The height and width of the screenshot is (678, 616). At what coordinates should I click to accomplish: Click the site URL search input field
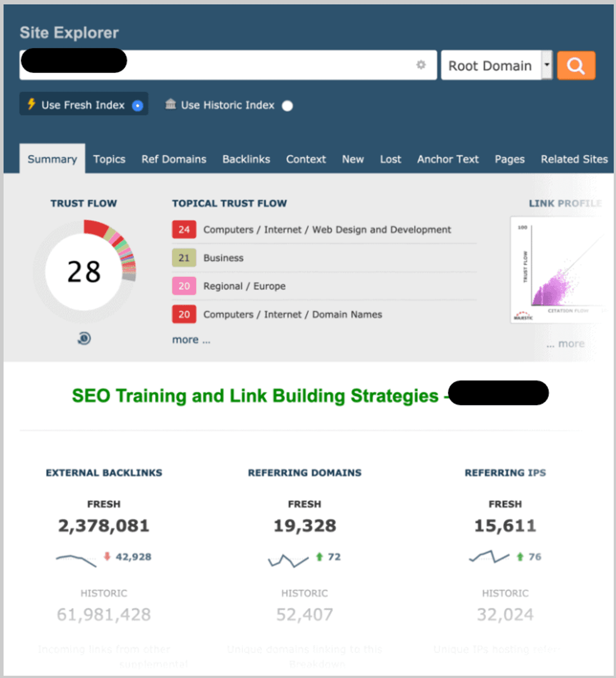[228, 65]
